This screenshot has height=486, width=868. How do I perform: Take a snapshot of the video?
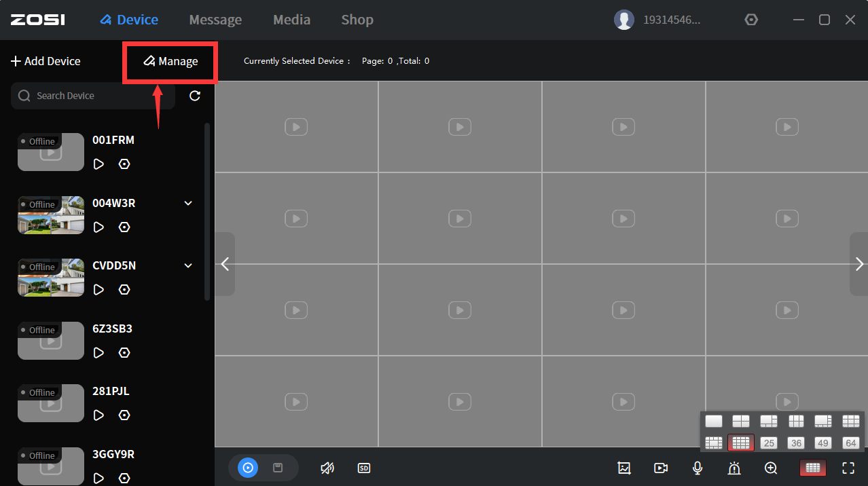[x=624, y=468]
